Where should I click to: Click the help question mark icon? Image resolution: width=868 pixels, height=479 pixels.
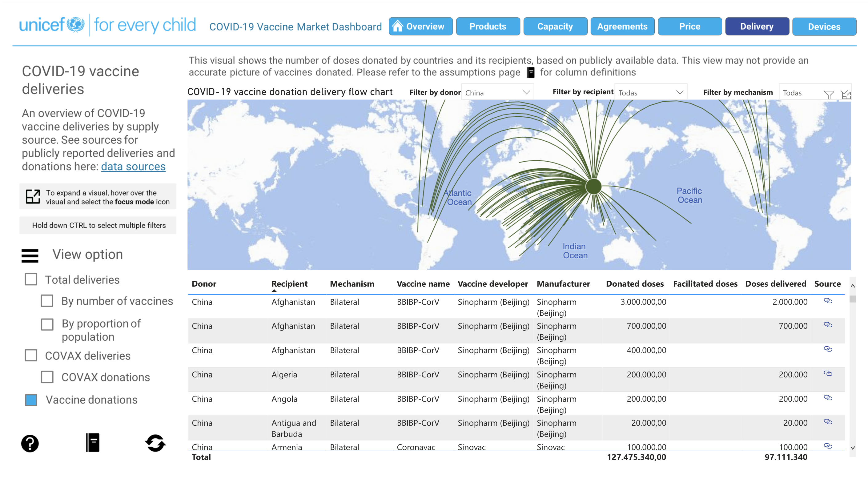coord(30,444)
